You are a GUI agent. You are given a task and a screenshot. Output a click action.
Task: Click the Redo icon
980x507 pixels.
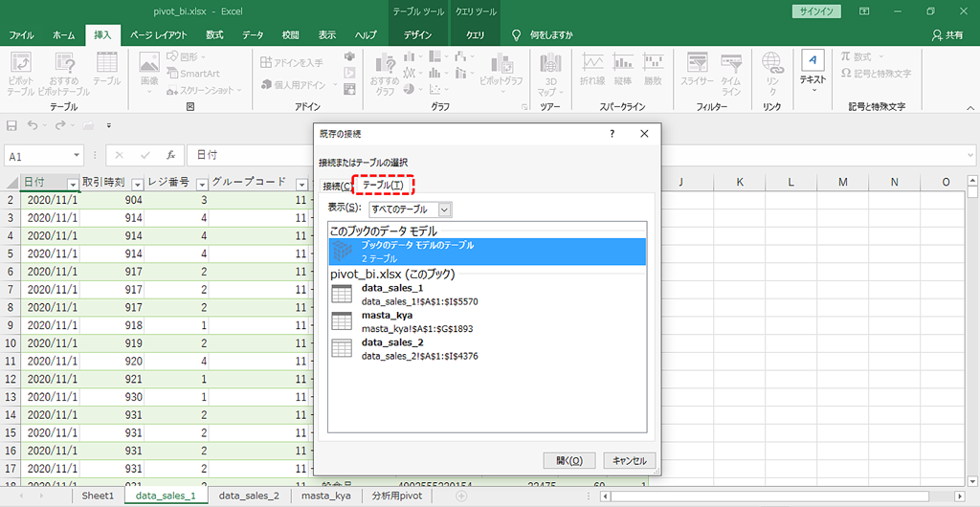60,125
